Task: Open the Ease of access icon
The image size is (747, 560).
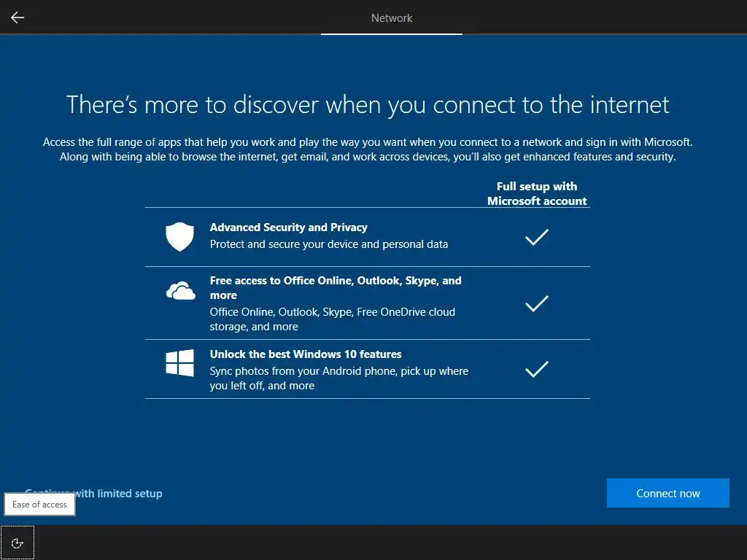Action: (18, 542)
